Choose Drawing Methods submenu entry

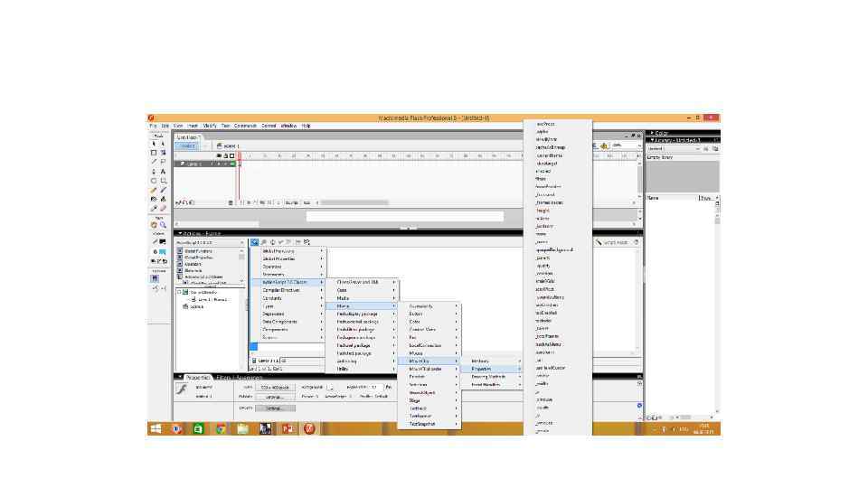(492, 377)
